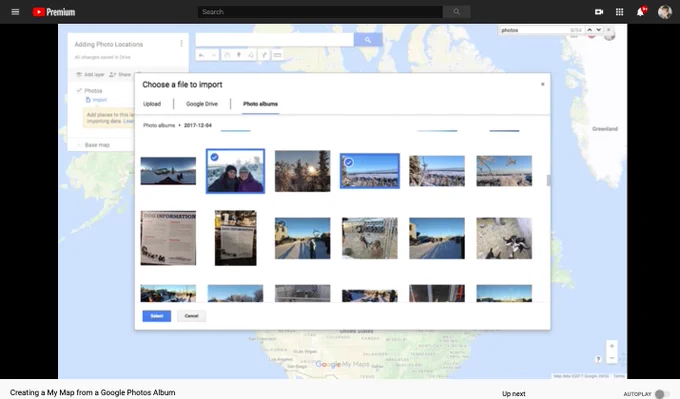Select the portrait photo of the sign board
Screen dimensions: 680x399
[x=235, y=238]
